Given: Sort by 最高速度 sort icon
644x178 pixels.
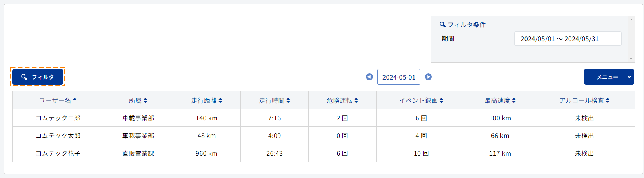Looking at the screenshot, I should pyautogui.click(x=514, y=100).
